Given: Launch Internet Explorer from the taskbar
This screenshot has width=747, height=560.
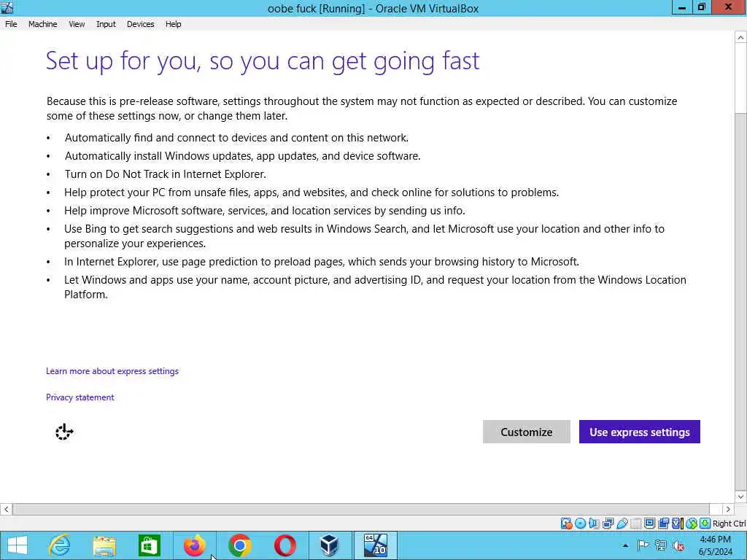Looking at the screenshot, I should click(x=59, y=545).
